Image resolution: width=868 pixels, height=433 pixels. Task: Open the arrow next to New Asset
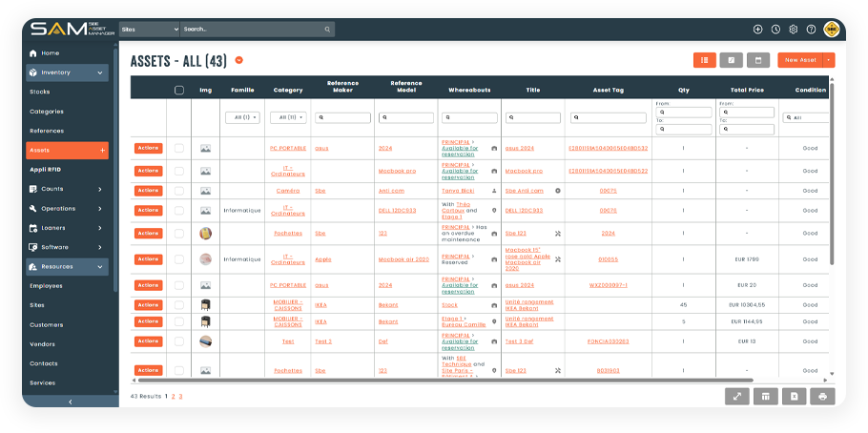coord(829,60)
